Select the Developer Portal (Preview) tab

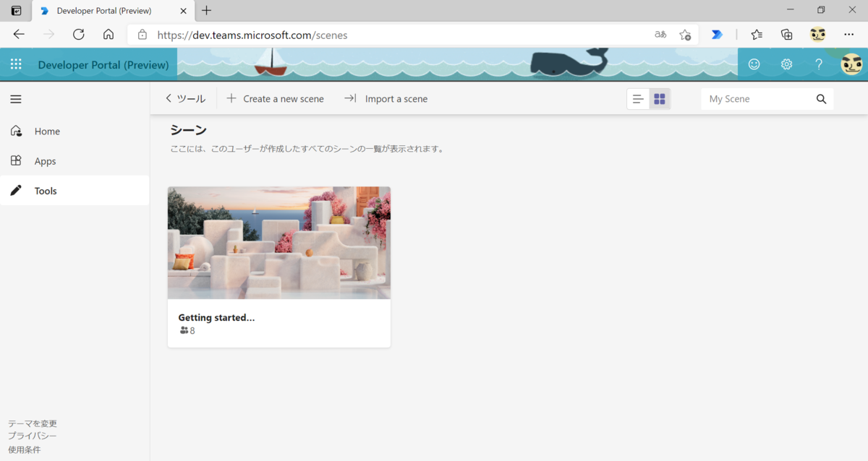coord(112,11)
